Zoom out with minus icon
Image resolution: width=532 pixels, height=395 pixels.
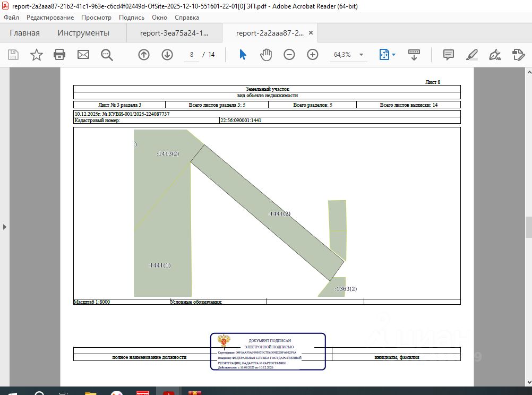click(289, 55)
